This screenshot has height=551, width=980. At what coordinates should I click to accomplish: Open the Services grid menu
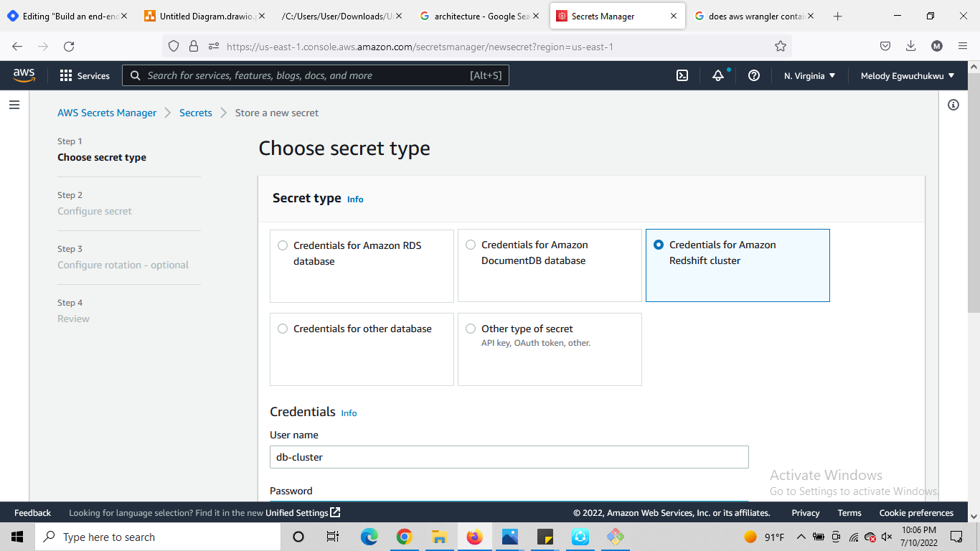point(85,75)
